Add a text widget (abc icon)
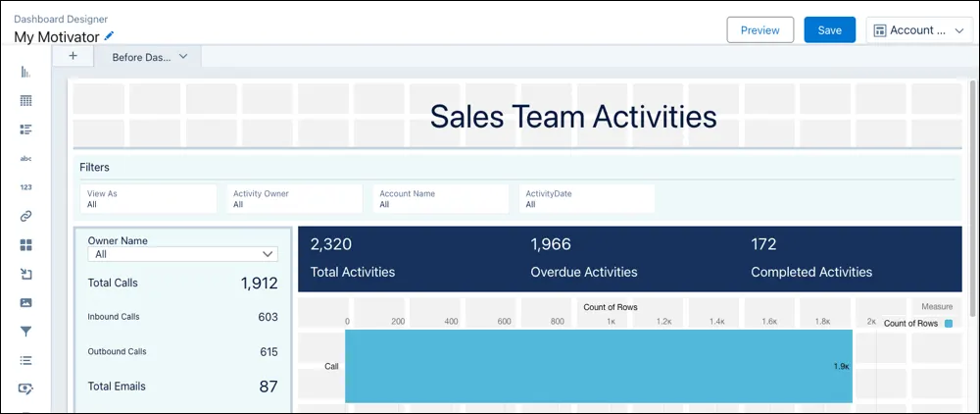The height and width of the screenshot is (414, 980). pyautogui.click(x=25, y=158)
